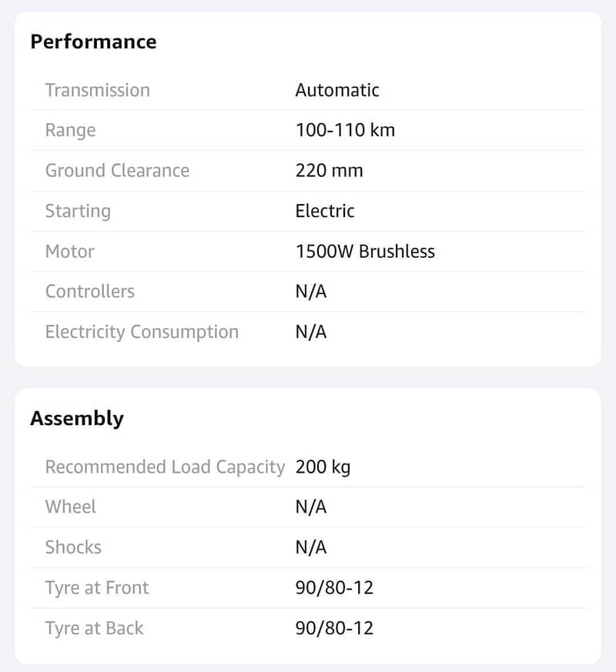This screenshot has width=616, height=672.
Task: Select the 100-110 km range value
Action: pyautogui.click(x=346, y=130)
